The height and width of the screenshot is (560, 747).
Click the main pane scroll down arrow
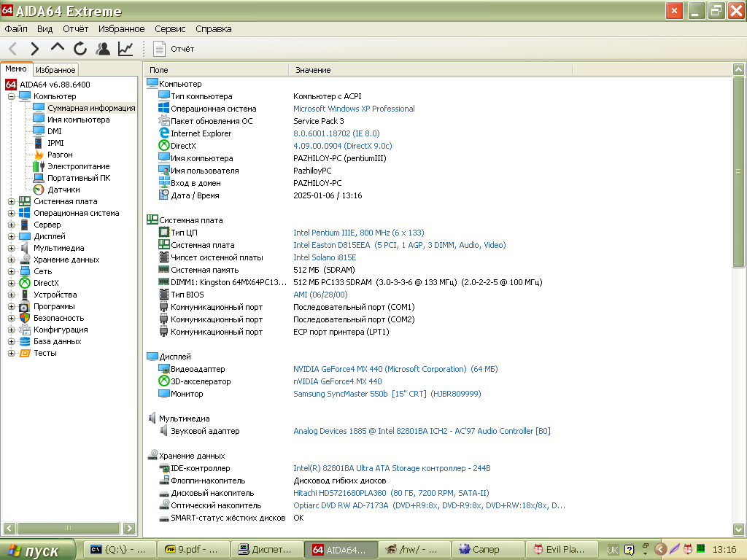[x=738, y=529]
